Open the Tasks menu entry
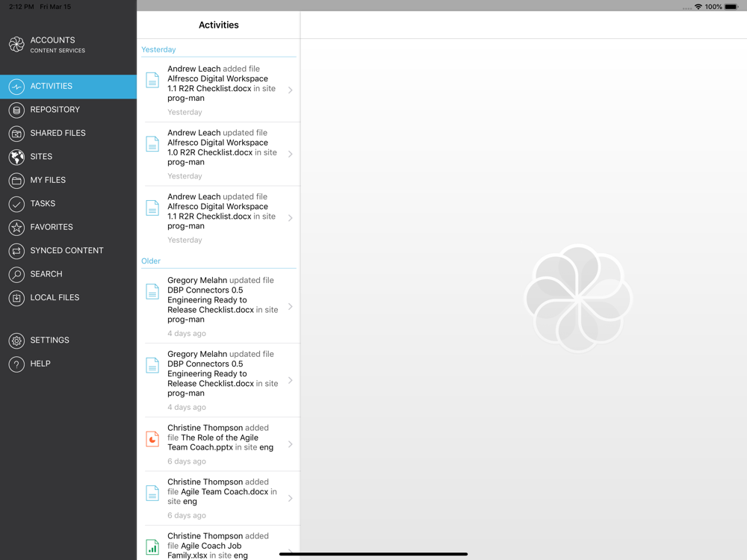This screenshot has width=747, height=560. pyautogui.click(x=68, y=203)
